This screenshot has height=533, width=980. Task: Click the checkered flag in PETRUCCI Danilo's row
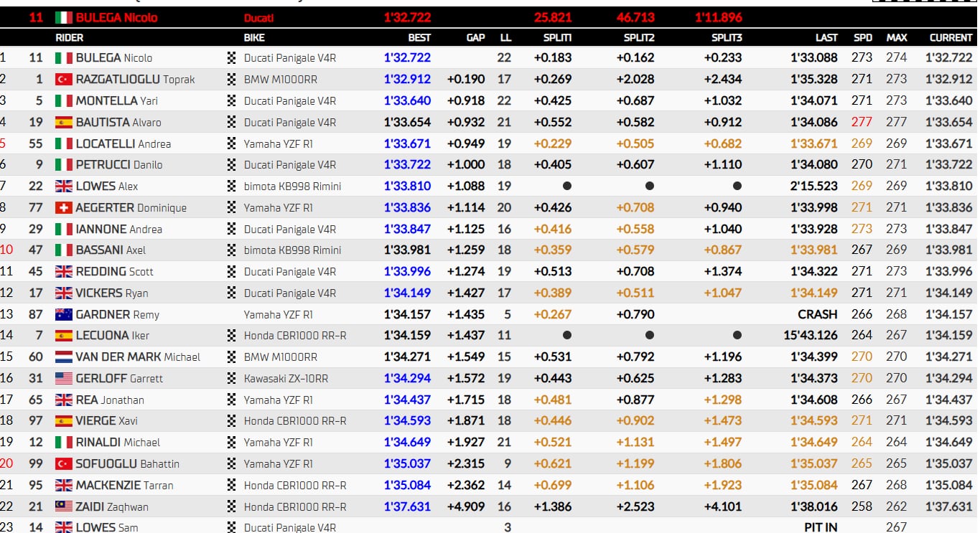[232, 165]
